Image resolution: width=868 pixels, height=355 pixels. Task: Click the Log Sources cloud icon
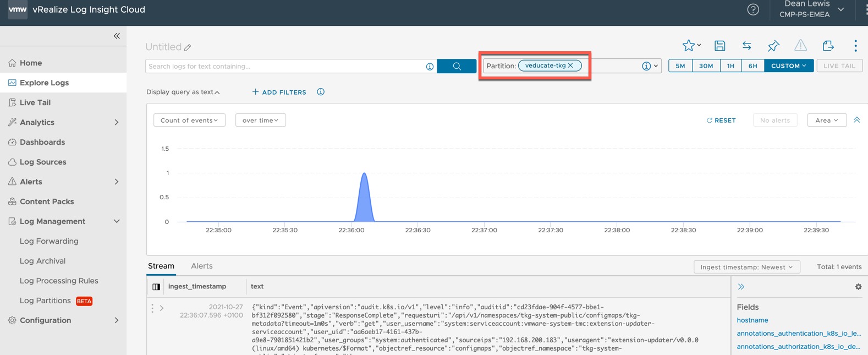pyautogui.click(x=12, y=162)
